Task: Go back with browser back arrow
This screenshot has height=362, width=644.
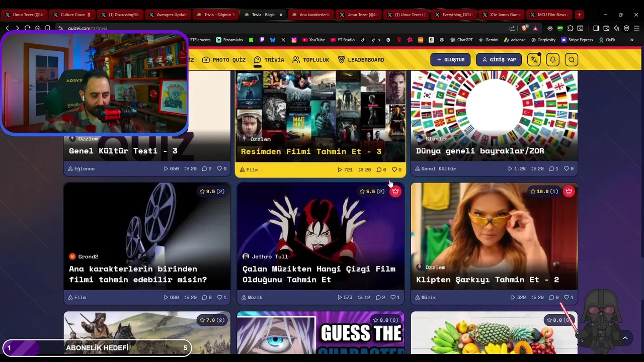Action: 8,28
